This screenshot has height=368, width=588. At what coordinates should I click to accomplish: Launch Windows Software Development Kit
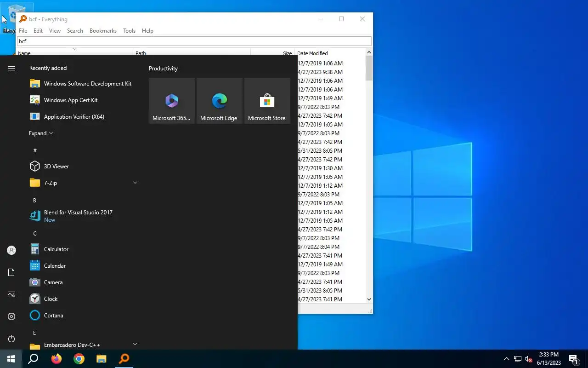tap(83, 84)
